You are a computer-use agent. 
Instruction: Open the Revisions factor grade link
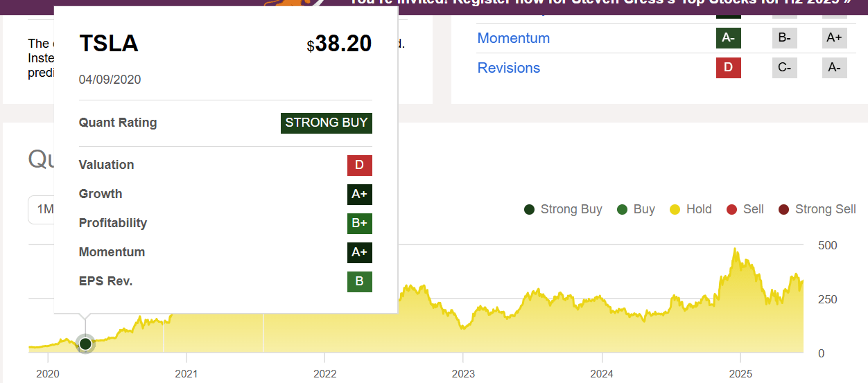pyautogui.click(x=509, y=68)
